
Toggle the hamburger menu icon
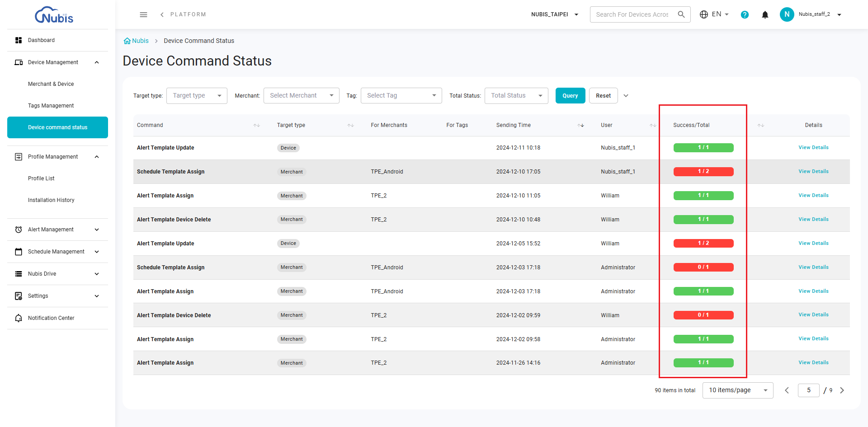coord(143,14)
